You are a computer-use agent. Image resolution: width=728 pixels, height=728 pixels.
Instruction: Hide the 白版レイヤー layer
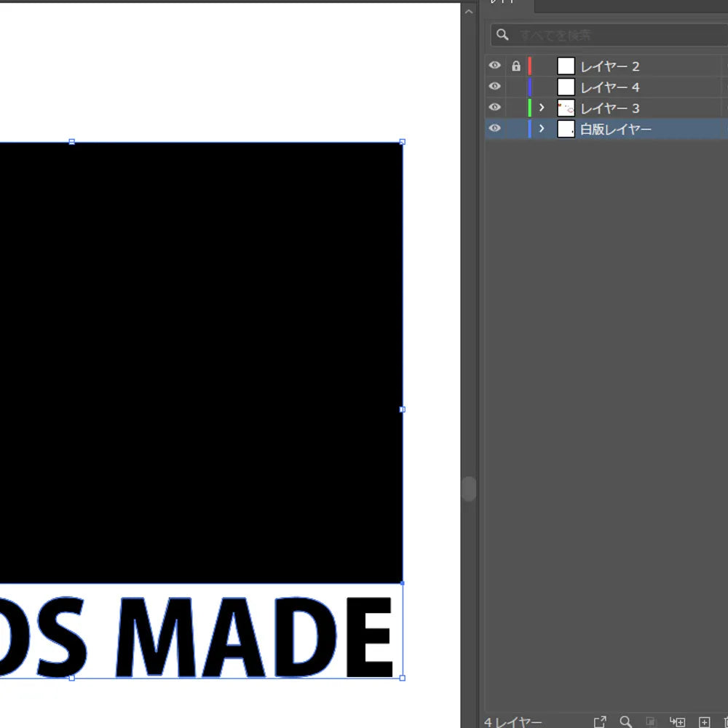[x=495, y=129]
